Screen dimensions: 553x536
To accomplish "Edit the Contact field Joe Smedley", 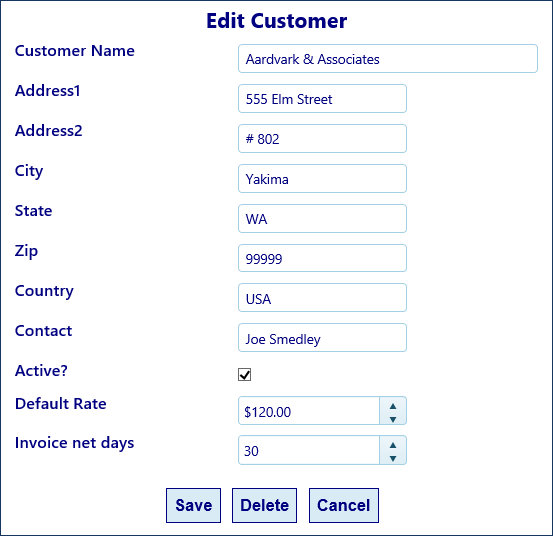I will pos(322,338).
